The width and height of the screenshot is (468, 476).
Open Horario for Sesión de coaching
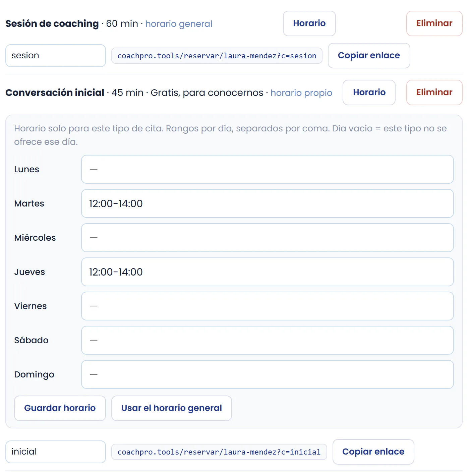(x=309, y=23)
